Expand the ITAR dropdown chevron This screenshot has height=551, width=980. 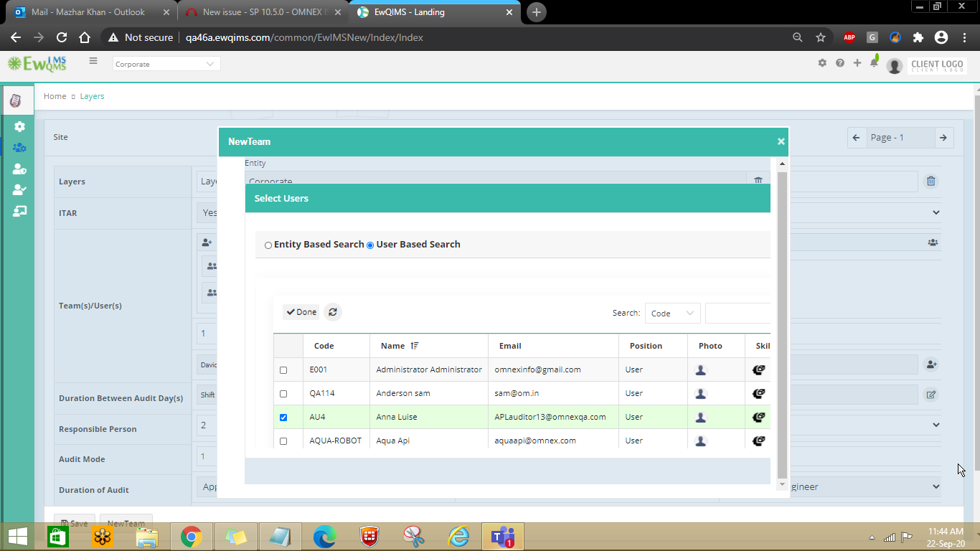point(936,212)
